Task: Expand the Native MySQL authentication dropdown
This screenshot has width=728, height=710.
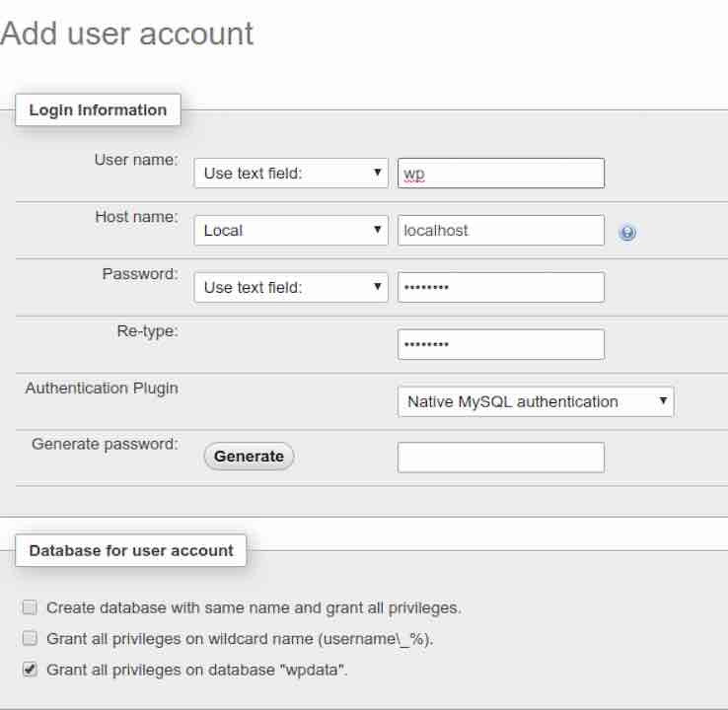Action: coord(536,401)
